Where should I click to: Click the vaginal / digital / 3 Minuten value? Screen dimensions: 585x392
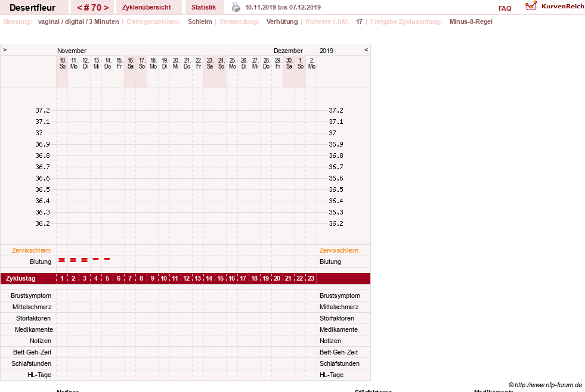click(x=78, y=21)
